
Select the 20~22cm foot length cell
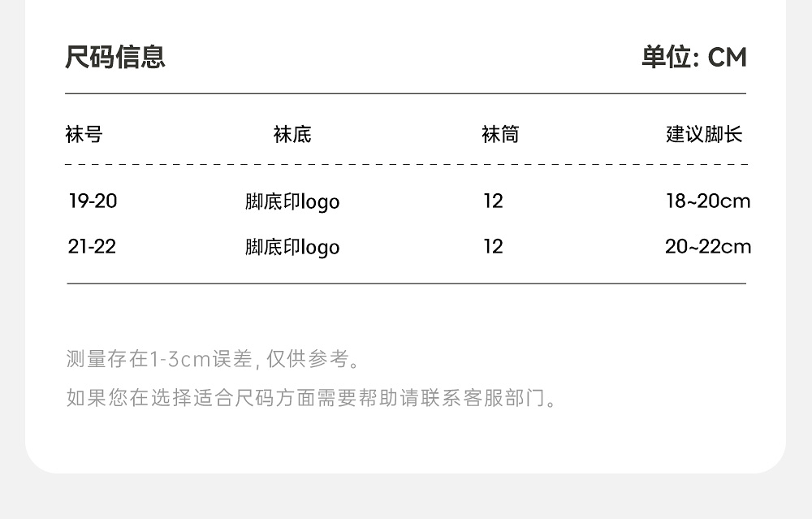pyautogui.click(x=708, y=246)
